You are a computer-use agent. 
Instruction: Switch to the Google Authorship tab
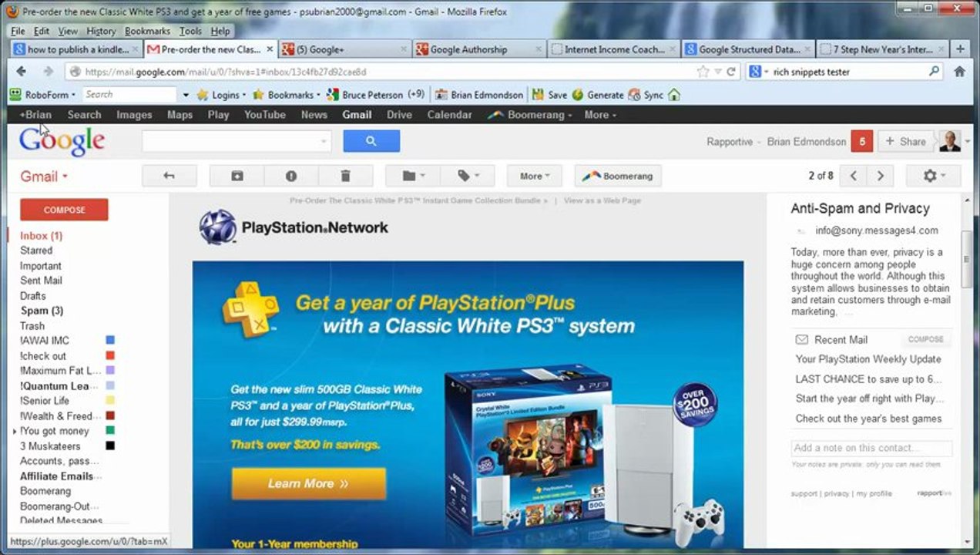coord(478,49)
